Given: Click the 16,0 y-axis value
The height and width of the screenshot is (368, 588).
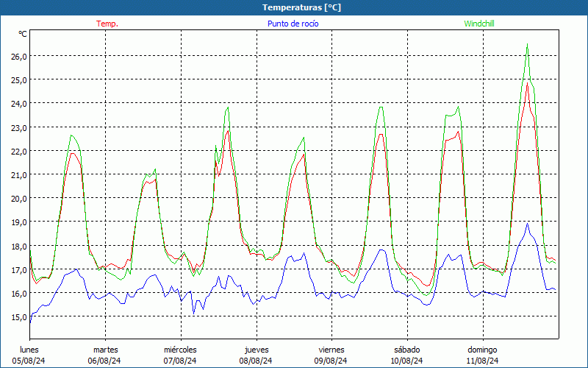Looking at the screenshot, I should pyautogui.click(x=18, y=293).
